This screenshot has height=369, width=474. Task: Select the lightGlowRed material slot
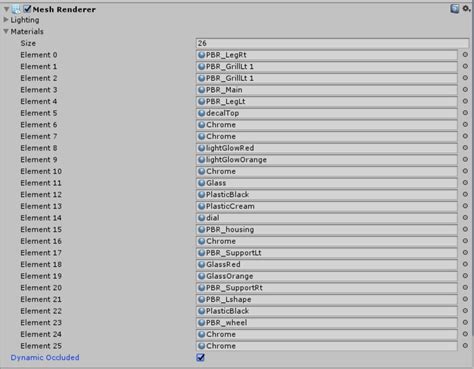click(327, 148)
